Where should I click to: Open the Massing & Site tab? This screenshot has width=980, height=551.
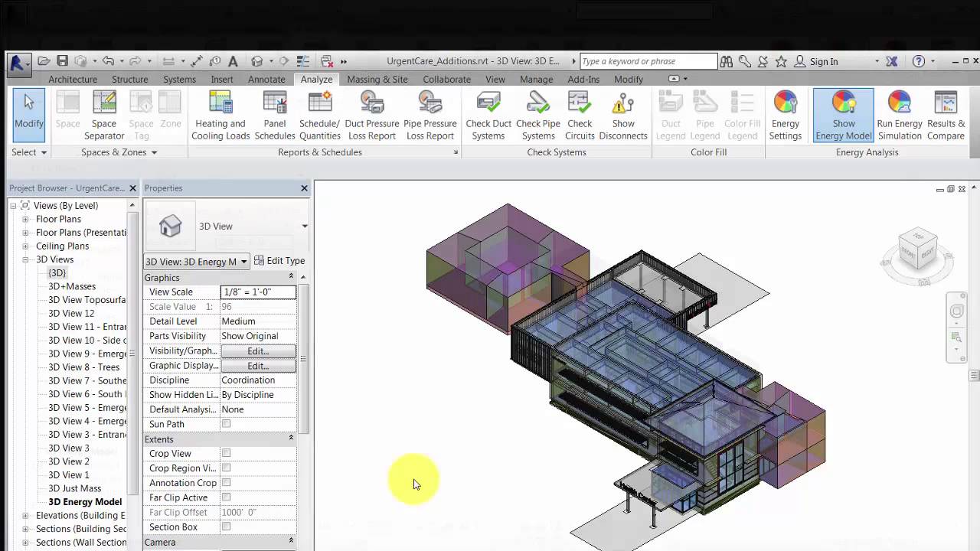(377, 79)
